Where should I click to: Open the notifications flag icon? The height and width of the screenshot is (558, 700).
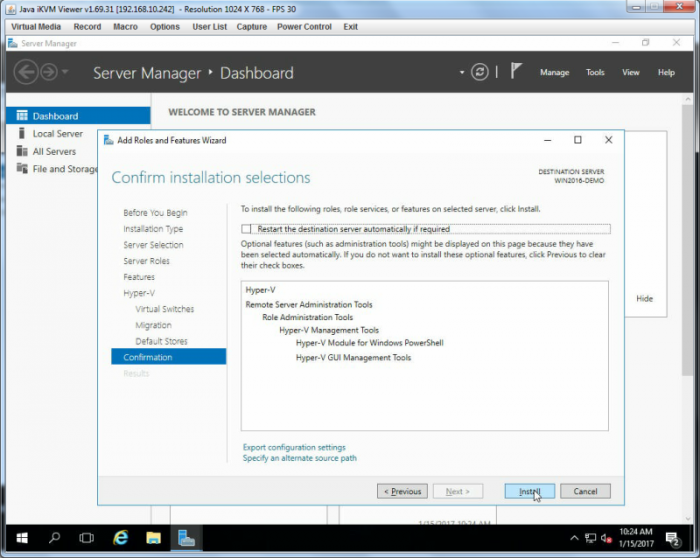pos(516,71)
